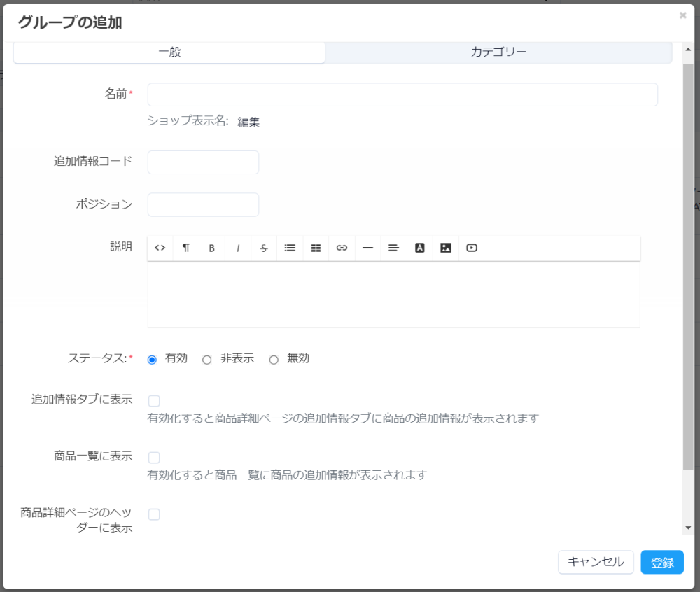Click the キャンセル button
700x592 pixels.
click(x=596, y=562)
